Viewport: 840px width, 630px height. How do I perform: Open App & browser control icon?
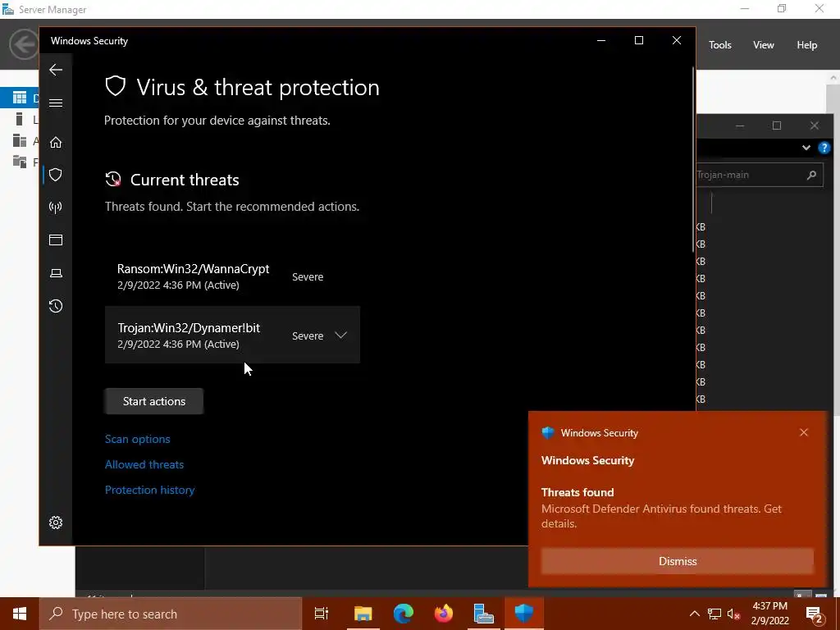56,240
